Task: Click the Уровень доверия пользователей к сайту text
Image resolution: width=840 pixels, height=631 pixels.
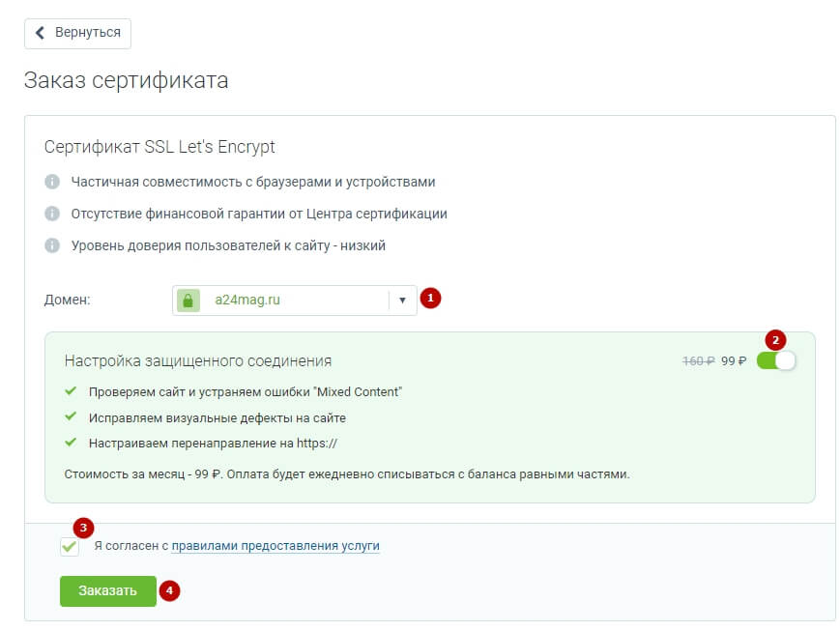Action: (x=228, y=245)
